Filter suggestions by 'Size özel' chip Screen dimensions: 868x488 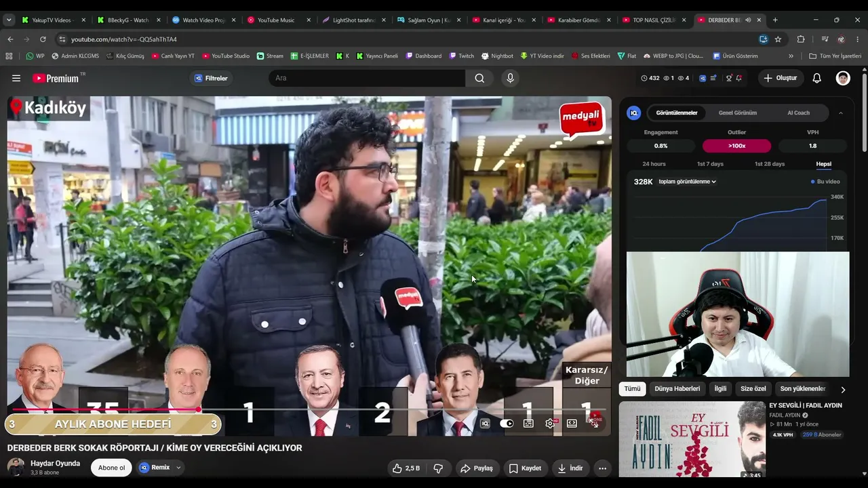pos(753,389)
